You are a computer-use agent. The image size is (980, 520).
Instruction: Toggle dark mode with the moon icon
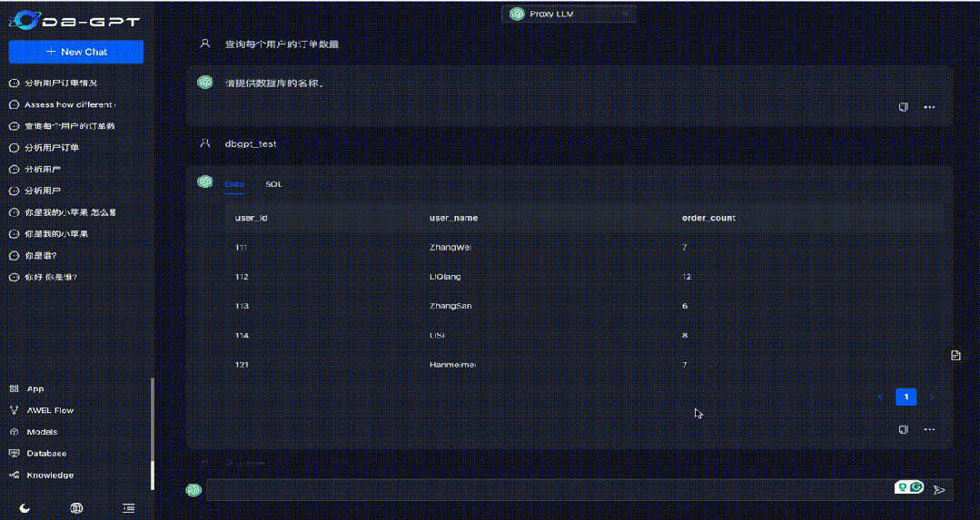coord(25,508)
